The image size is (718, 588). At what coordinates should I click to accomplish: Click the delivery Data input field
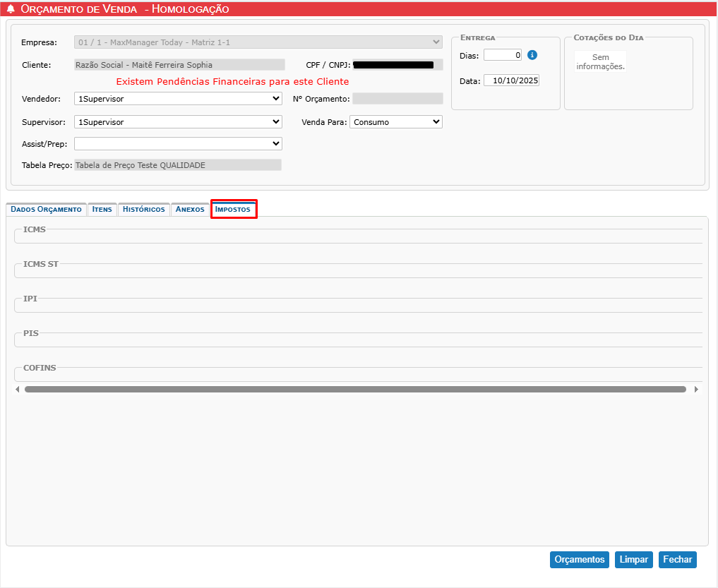511,81
